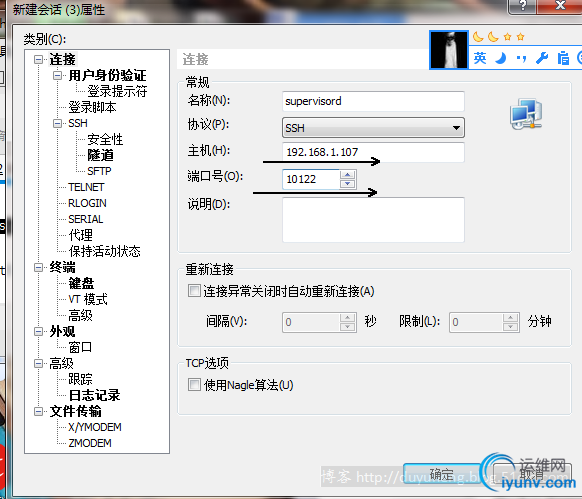Toggle the IME punctuation icon
582x499 pixels.
521,59
